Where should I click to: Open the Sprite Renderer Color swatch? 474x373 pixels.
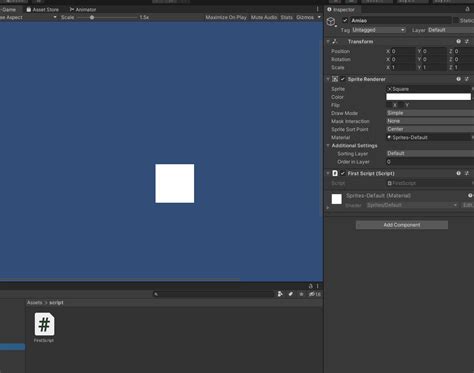pyautogui.click(x=428, y=97)
